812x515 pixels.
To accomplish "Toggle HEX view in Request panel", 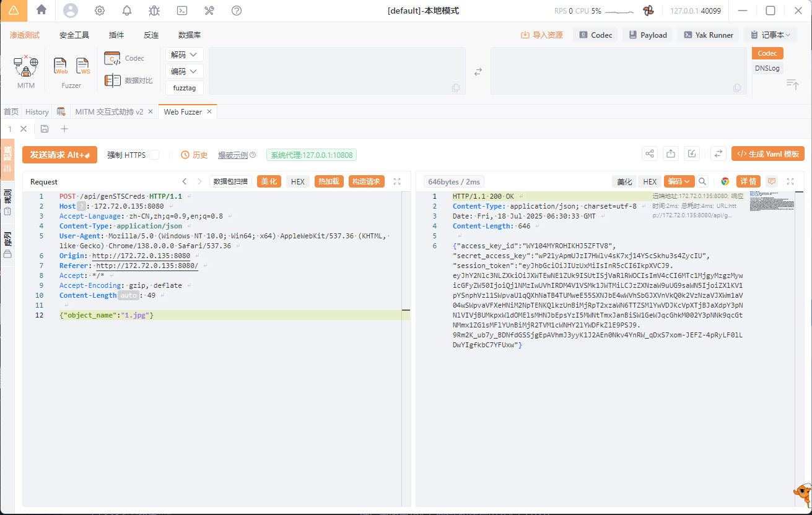I will point(298,181).
